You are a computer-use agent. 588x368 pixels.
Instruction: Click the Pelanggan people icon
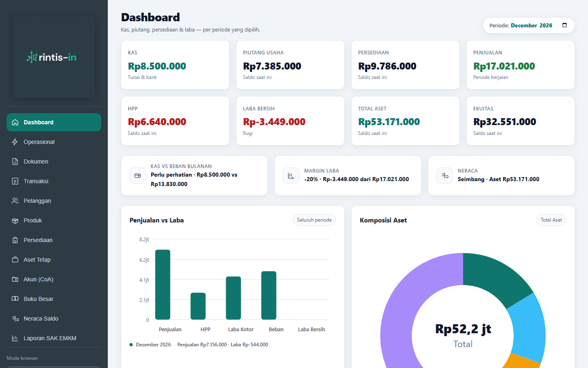coord(15,201)
